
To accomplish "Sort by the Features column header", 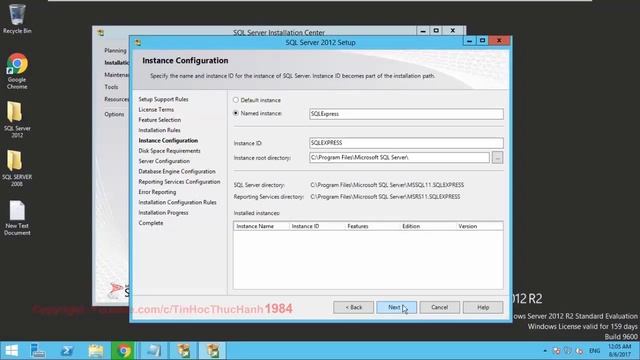I will [372, 226].
